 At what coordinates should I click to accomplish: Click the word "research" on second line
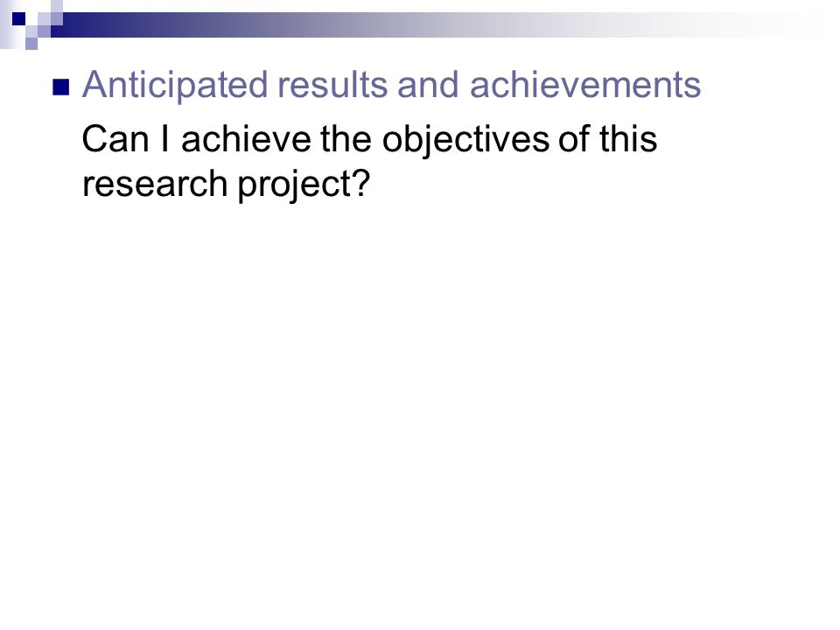[x=155, y=184]
